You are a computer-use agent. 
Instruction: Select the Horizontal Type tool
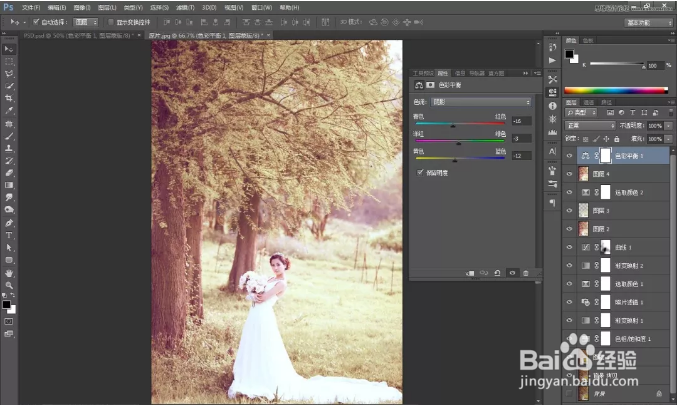pos(9,235)
